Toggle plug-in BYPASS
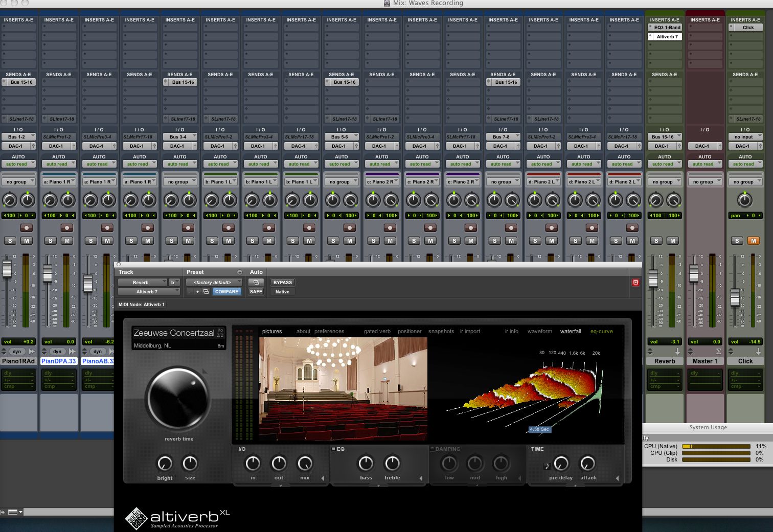The width and height of the screenshot is (773, 532). click(x=282, y=282)
